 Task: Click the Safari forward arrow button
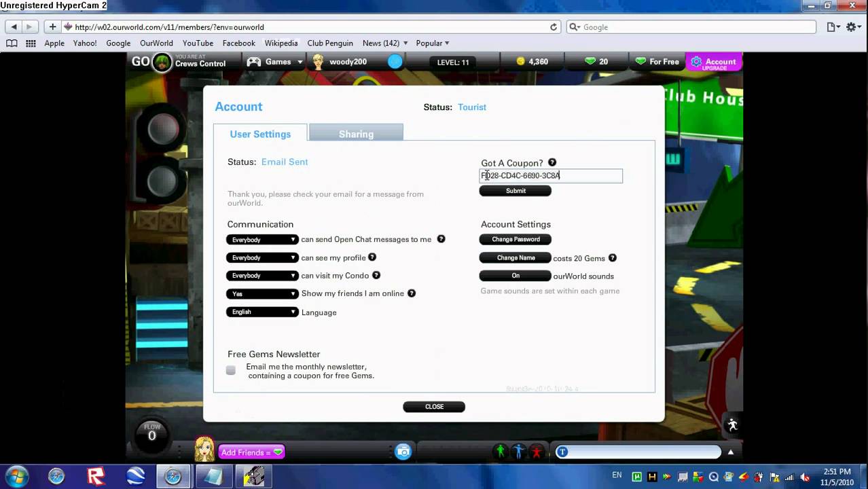coord(30,27)
